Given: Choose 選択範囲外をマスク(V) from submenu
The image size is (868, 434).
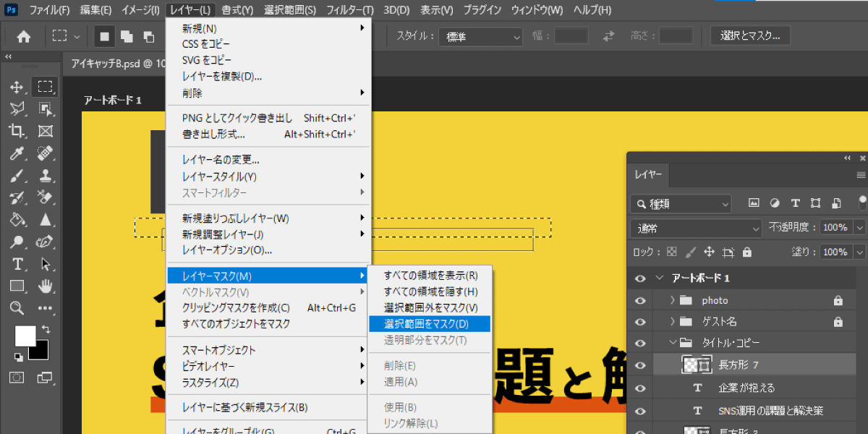Looking at the screenshot, I should click(430, 308).
